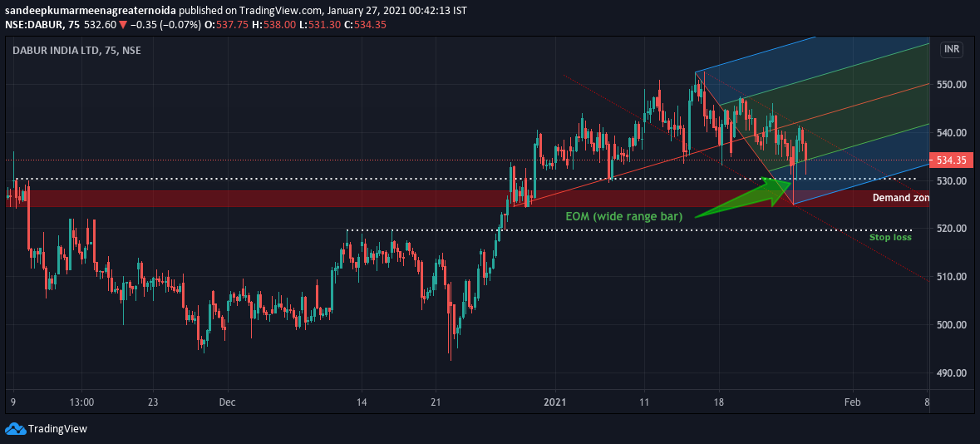Click the INR currency button

(x=952, y=50)
